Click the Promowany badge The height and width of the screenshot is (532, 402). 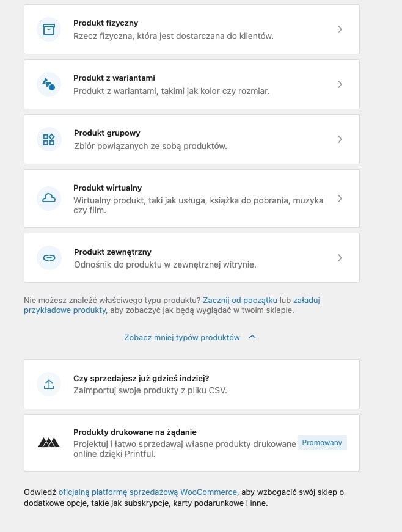click(322, 443)
